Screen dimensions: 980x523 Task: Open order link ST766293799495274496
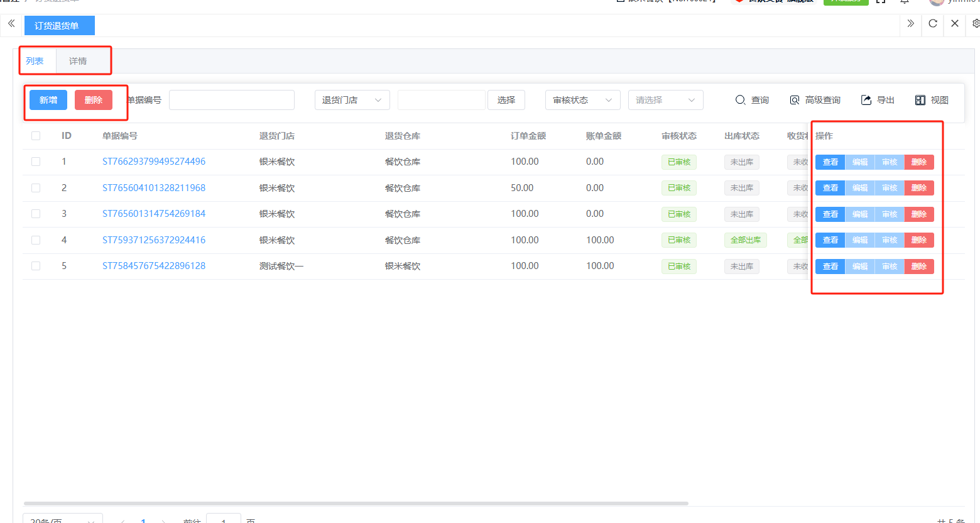click(x=154, y=162)
